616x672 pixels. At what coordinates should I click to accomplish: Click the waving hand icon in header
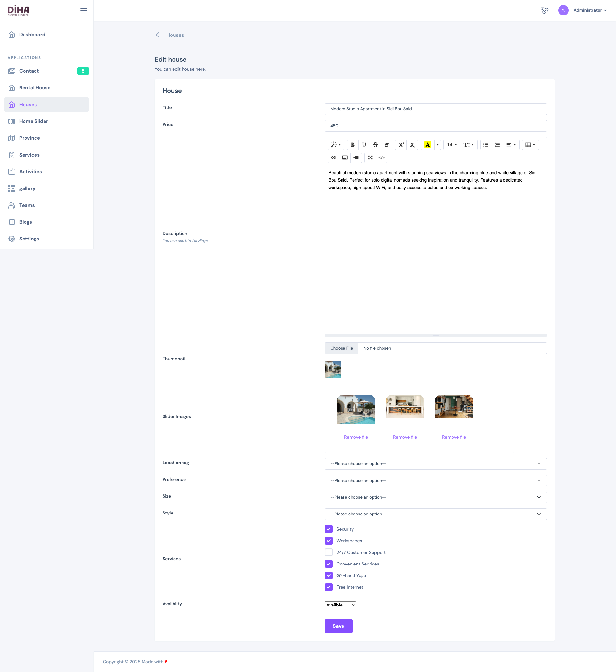pyautogui.click(x=545, y=10)
